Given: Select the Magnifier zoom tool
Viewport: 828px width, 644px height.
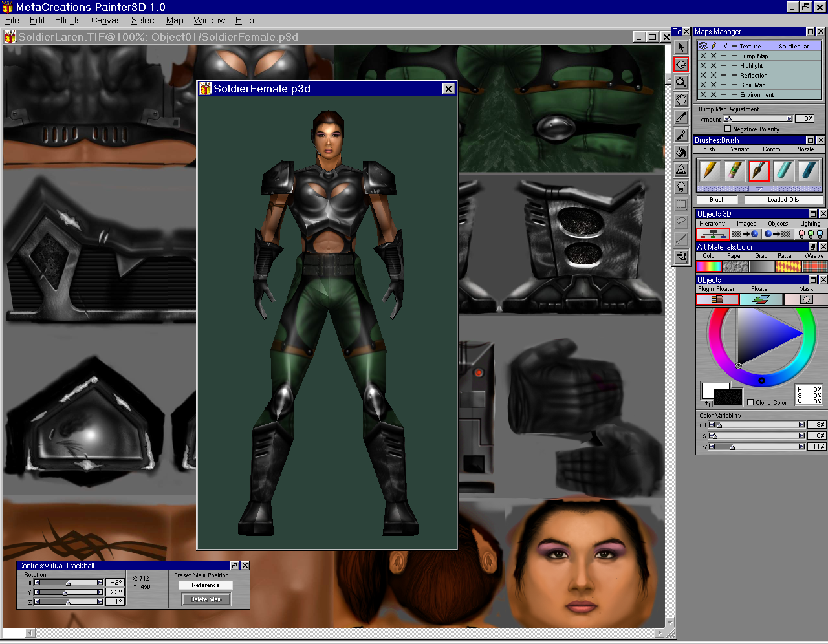Looking at the screenshot, I should (681, 82).
